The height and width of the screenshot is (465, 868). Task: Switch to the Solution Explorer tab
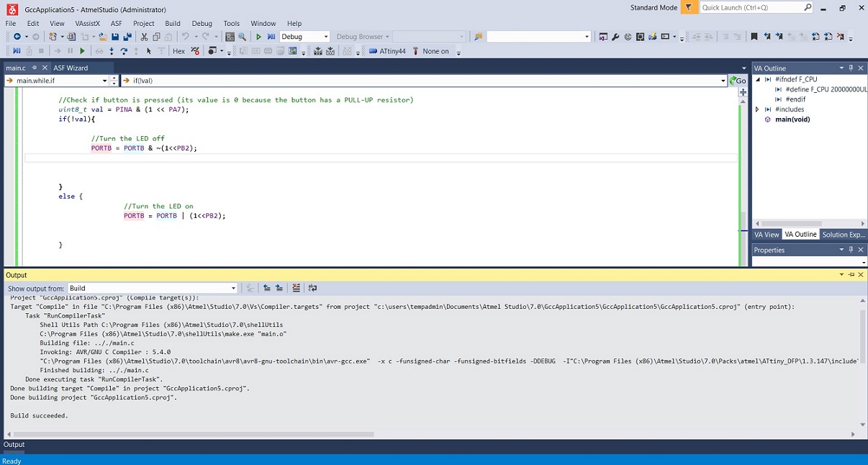[x=844, y=235]
